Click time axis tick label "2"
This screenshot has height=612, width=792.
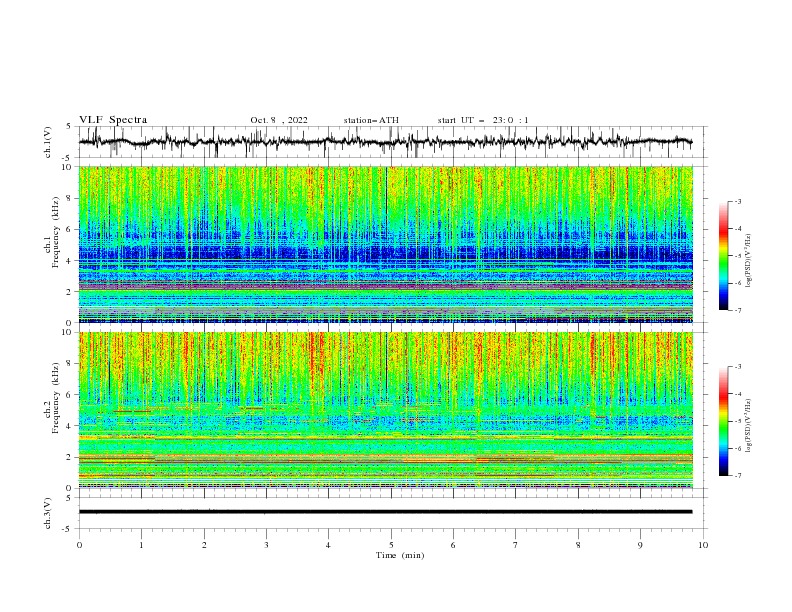204,545
